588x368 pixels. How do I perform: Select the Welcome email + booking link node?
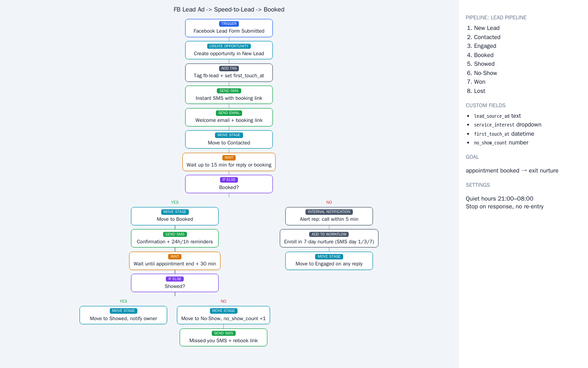tap(229, 117)
